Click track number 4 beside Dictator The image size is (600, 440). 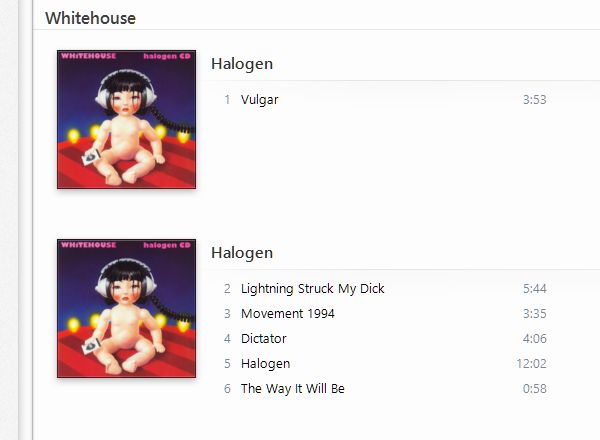tap(227, 339)
